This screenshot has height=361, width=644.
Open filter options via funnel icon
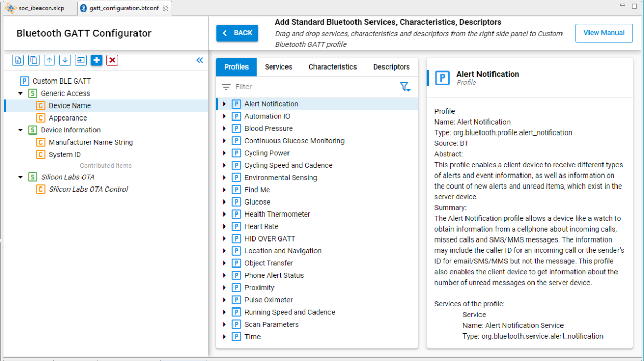coord(405,87)
